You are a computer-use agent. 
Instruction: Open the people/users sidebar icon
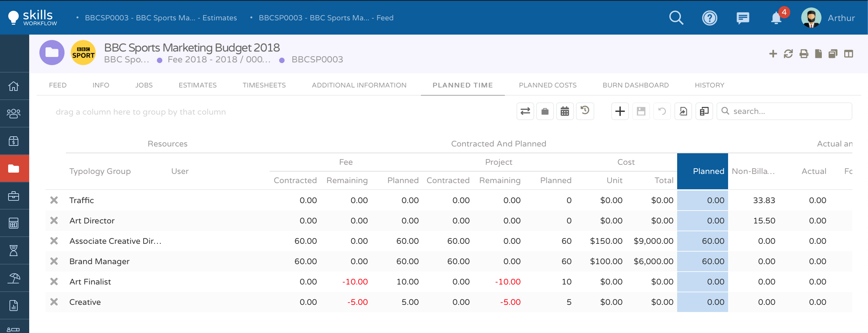click(x=14, y=113)
